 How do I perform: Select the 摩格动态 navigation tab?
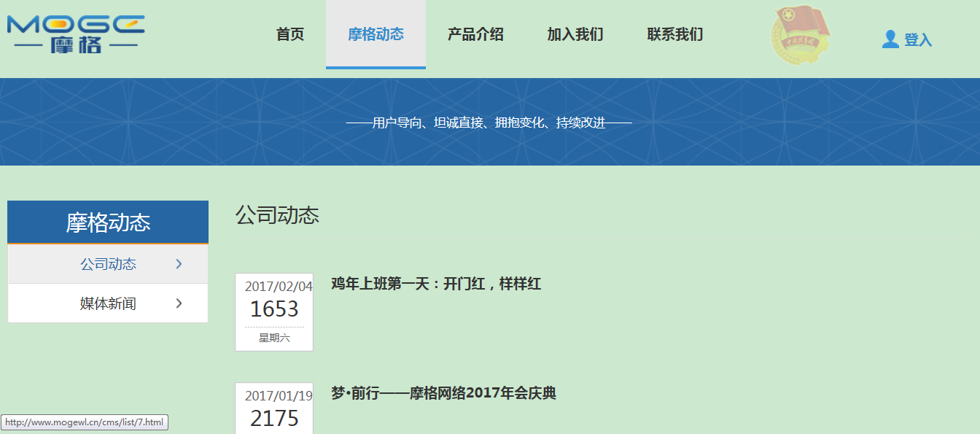click(x=376, y=34)
